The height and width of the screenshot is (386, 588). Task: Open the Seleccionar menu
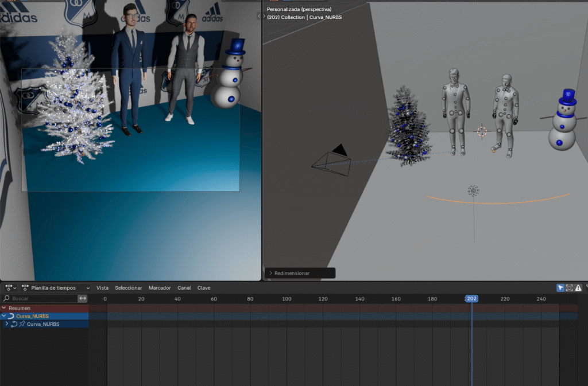[129, 288]
